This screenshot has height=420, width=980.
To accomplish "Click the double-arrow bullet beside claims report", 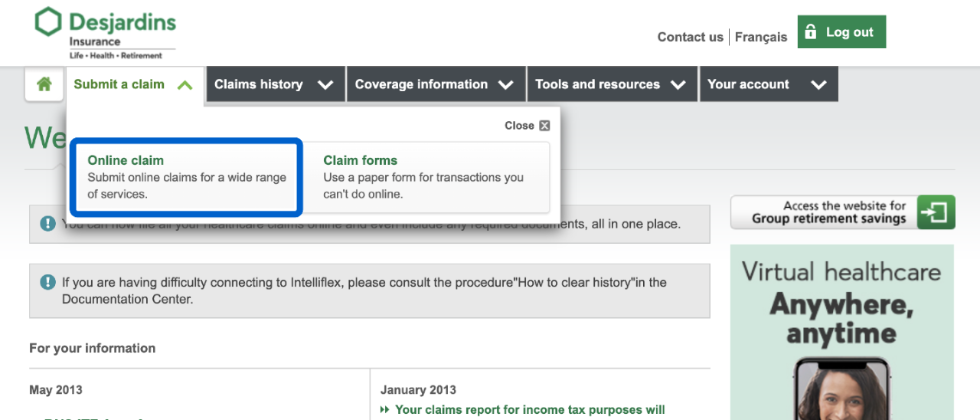I will click(x=385, y=410).
